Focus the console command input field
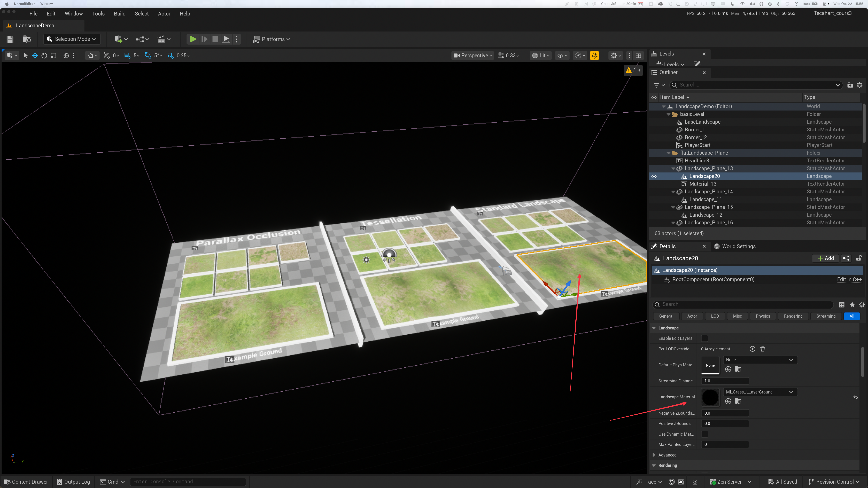868x488 pixels. point(188,482)
